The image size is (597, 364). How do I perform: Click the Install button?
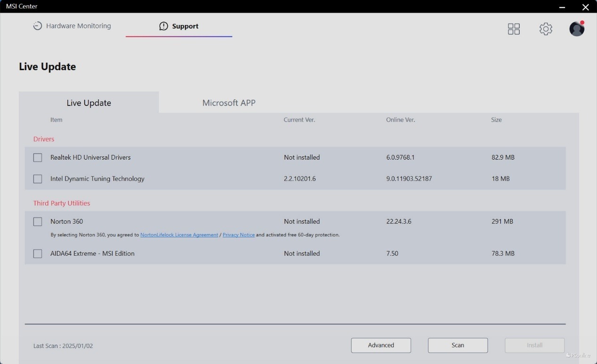534,345
